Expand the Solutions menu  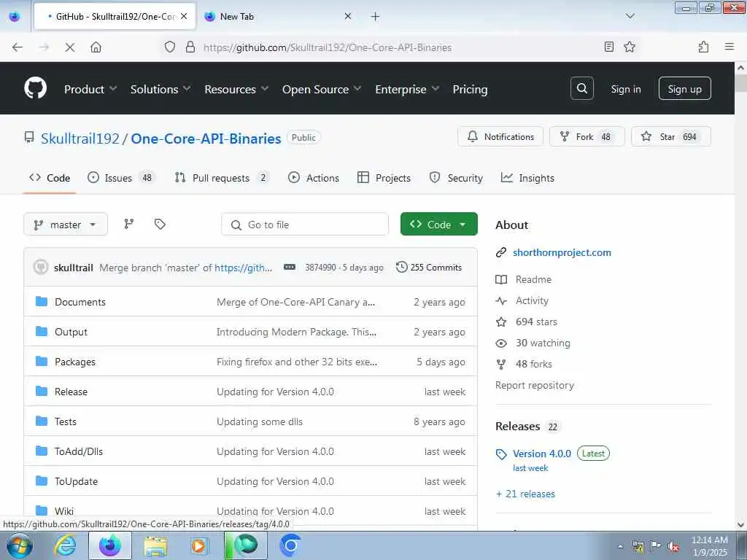160,89
